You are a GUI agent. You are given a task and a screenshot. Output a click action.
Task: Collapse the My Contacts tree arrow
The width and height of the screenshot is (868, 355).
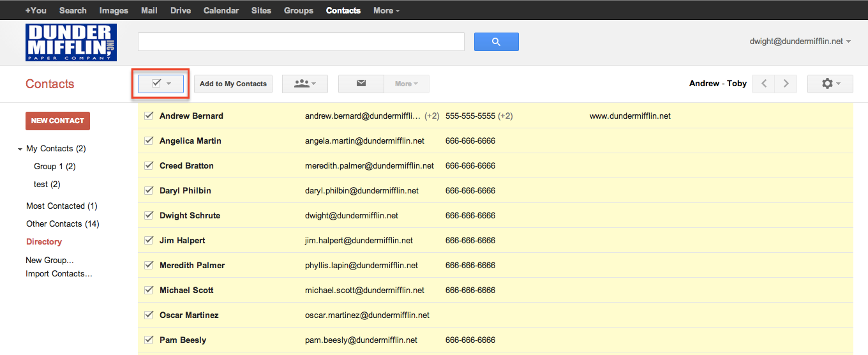[20, 149]
